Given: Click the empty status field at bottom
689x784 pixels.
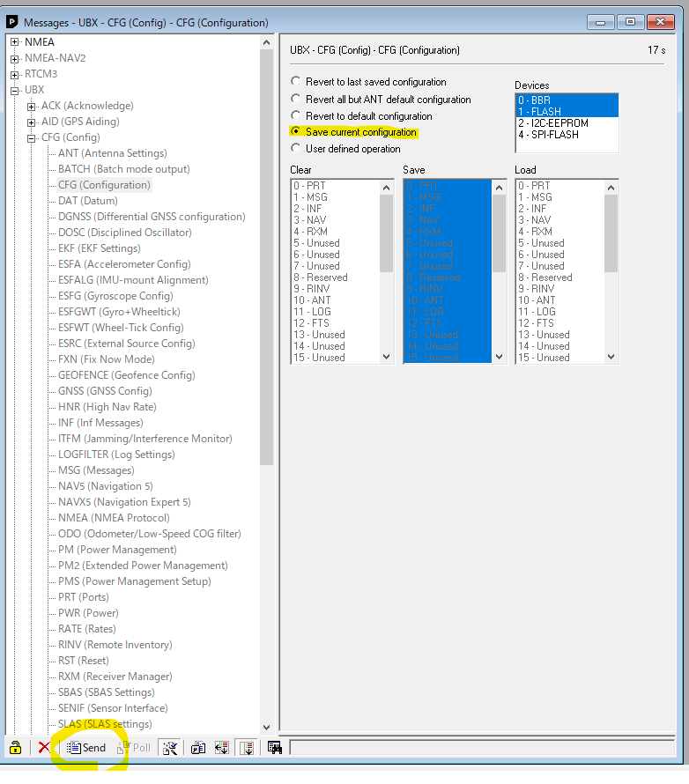Looking at the screenshot, I should point(482,748).
